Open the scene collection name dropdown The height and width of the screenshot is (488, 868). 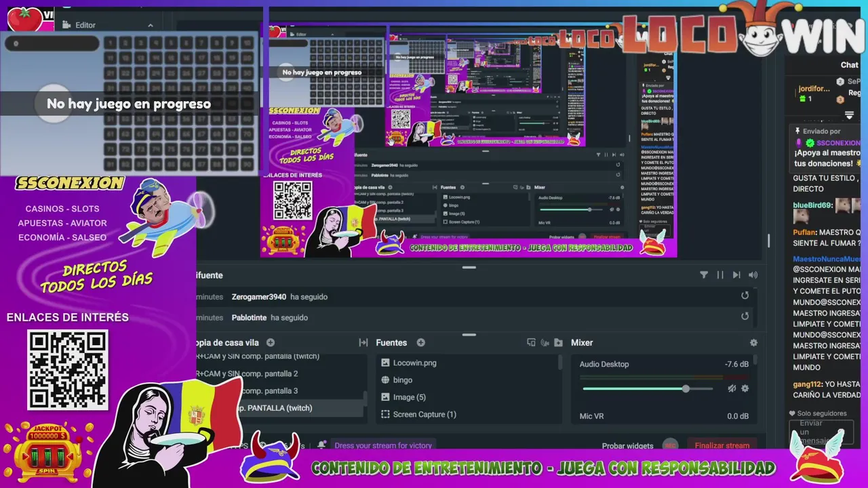228,342
